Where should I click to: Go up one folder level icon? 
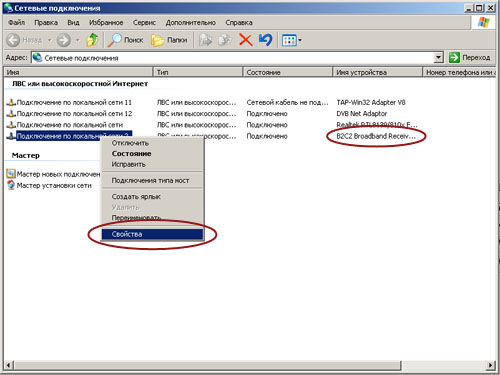(x=92, y=40)
